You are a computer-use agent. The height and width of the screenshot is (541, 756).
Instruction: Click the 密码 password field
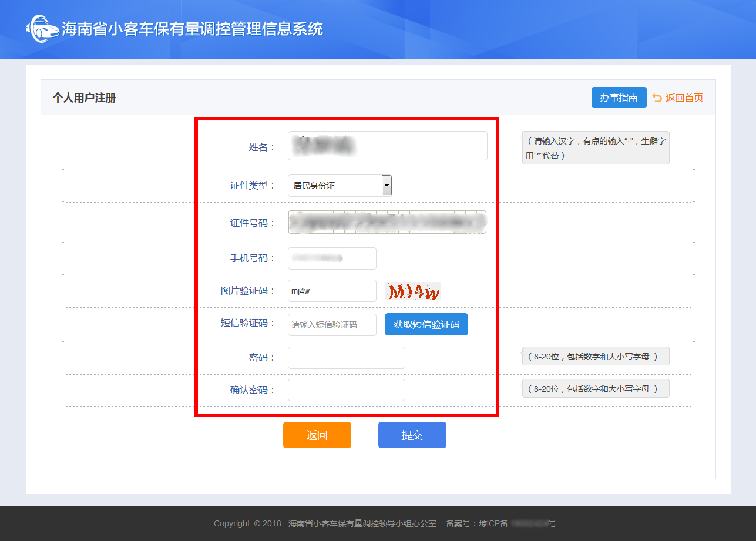pyautogui.click(x=346, y=358)
